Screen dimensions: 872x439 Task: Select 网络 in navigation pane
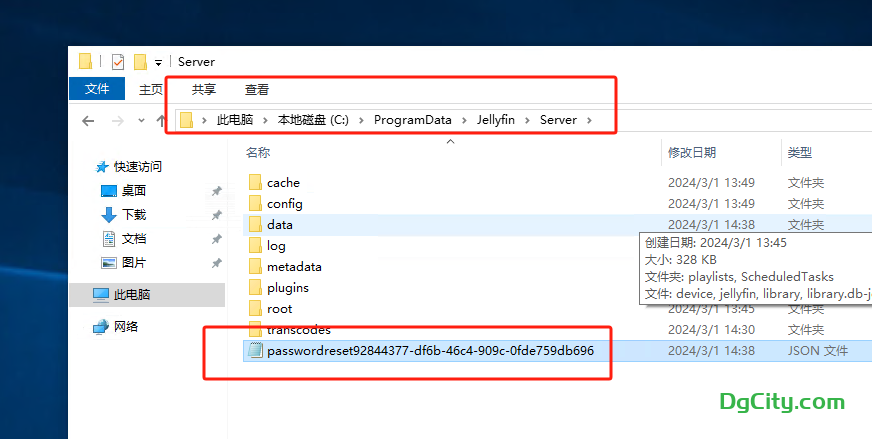[126, 327]
